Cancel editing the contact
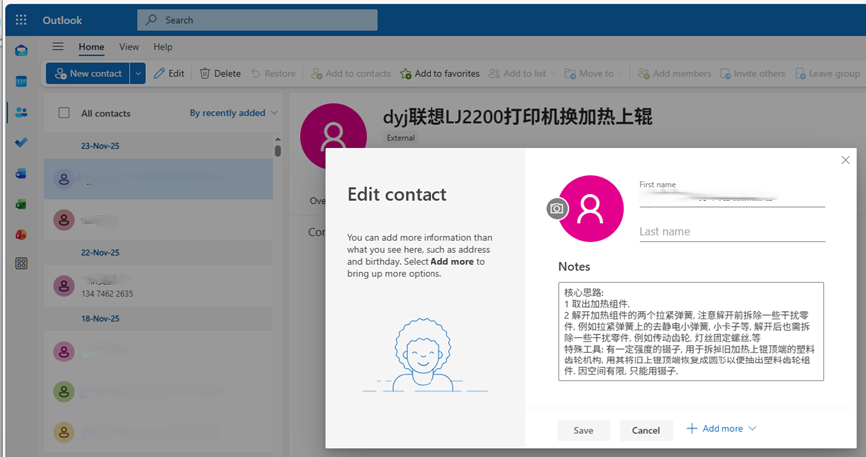Screen dimensions: 866x457 (646, 430)
